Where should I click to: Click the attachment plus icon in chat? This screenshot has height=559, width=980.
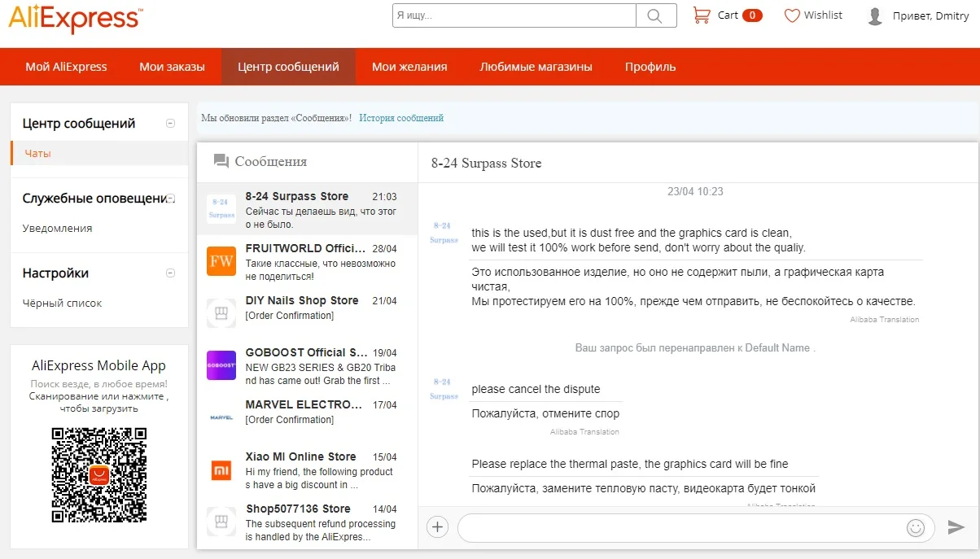438,527
